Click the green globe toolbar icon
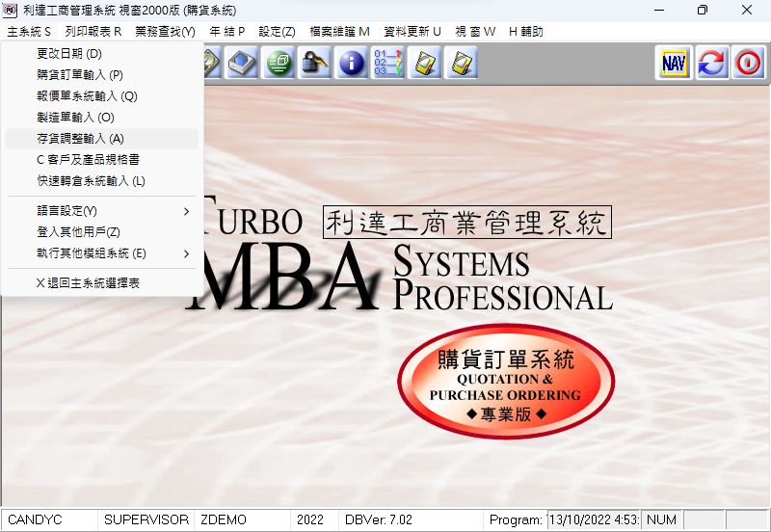The width and height of the screenshot is (771, 532). tap(279, 63)
